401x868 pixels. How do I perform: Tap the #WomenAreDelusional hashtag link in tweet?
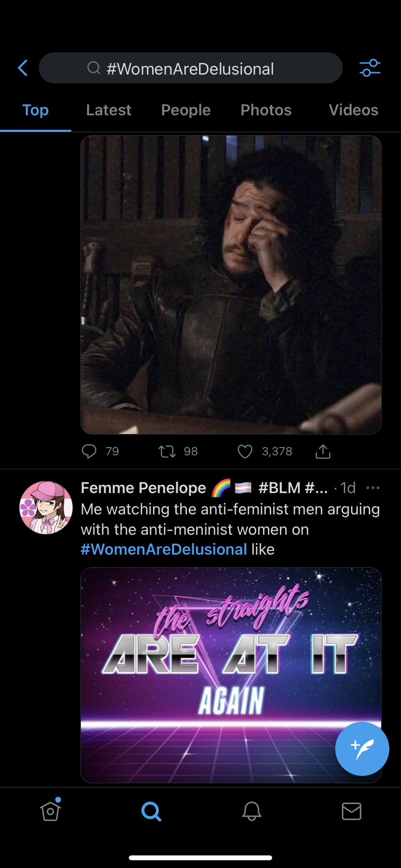[164, 549]
